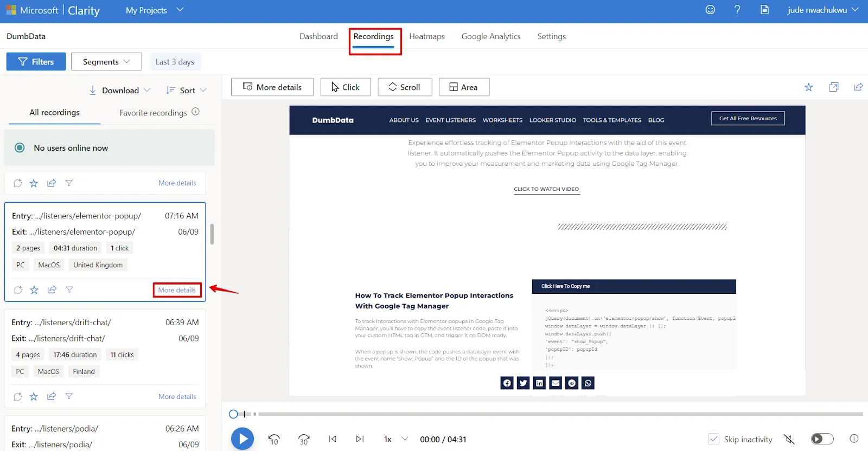Open jude nwachukwu account menu
The width and height of the screenshot is (868, 451).
point(823,10)
